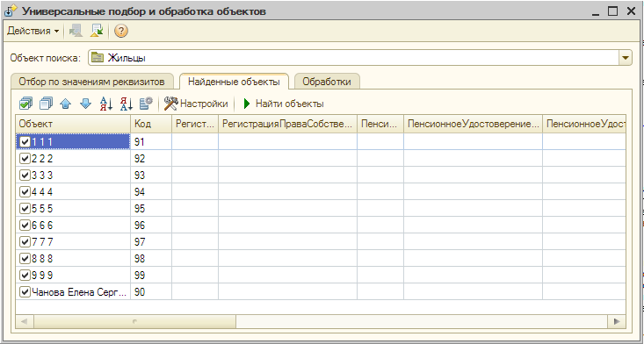The width and height of the screenshot is (644, 344).
Task: Uncheck the checkbox for row 9 9 9
Action: click(25, 276)
